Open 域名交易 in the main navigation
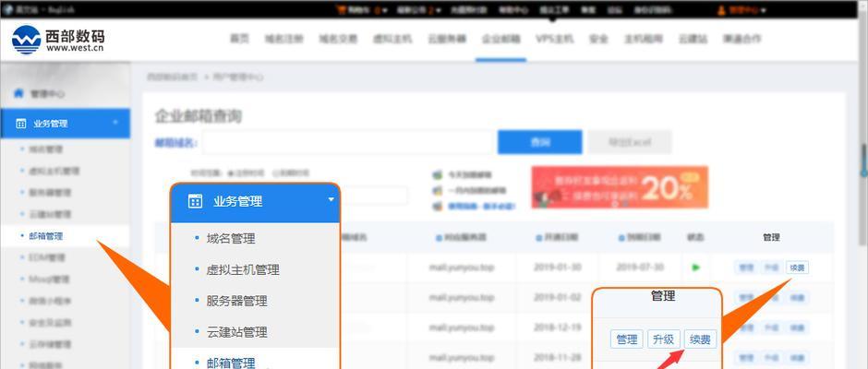The image size is (868, 369). 338,39
